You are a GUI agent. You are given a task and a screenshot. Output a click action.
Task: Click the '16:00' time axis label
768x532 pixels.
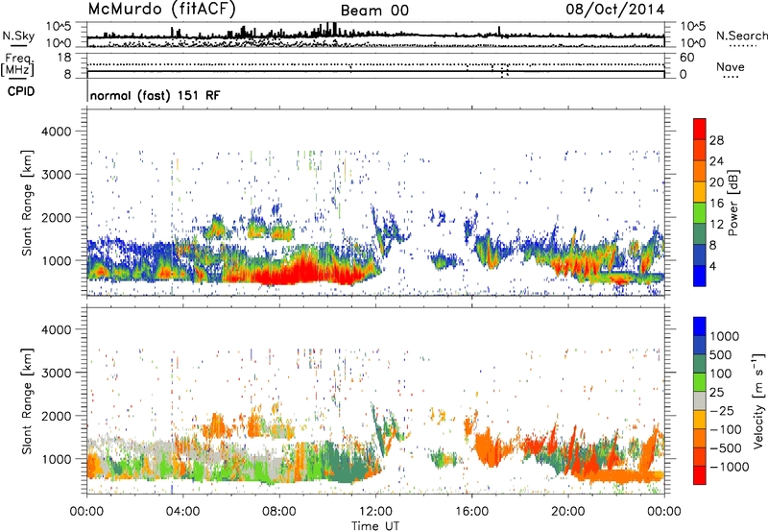click(x=471, y=512)
